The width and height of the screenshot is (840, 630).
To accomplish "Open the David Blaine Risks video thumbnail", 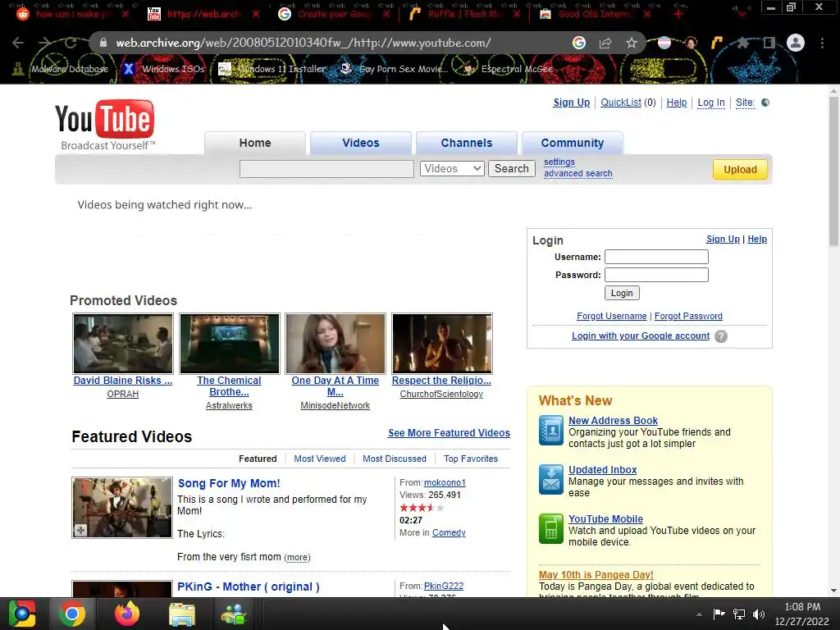I will click(x=123, y=344).
